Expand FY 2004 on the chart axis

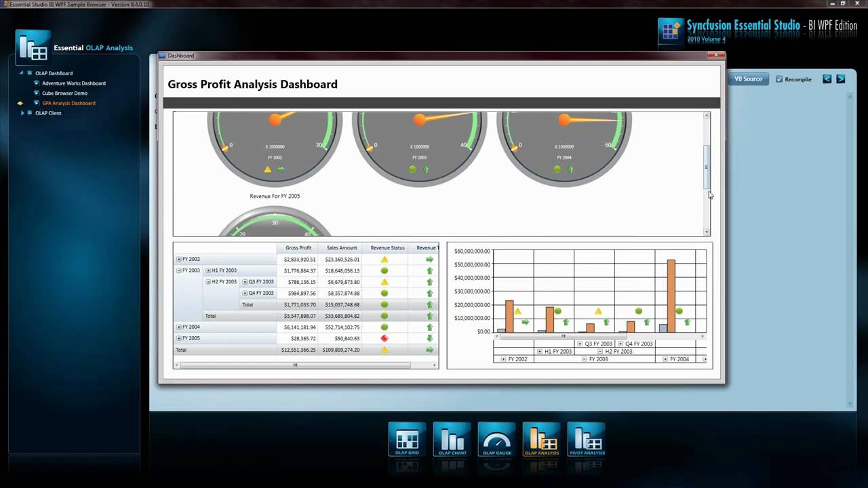(665, 359)
